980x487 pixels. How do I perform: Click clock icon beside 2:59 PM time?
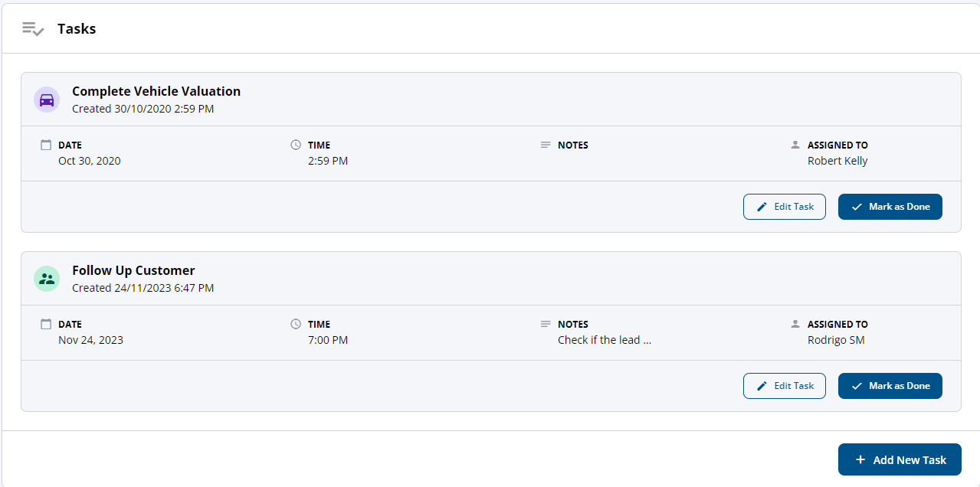296,145
